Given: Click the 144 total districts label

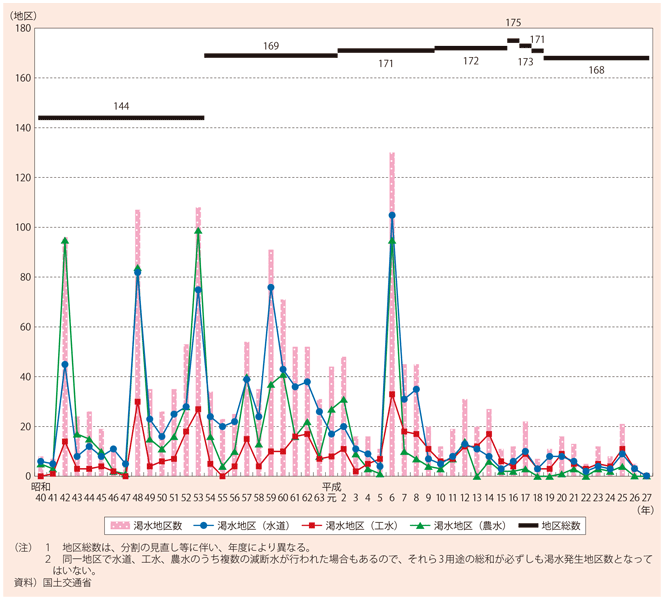Looking at the screenshot, I should [x=121, y=105].
